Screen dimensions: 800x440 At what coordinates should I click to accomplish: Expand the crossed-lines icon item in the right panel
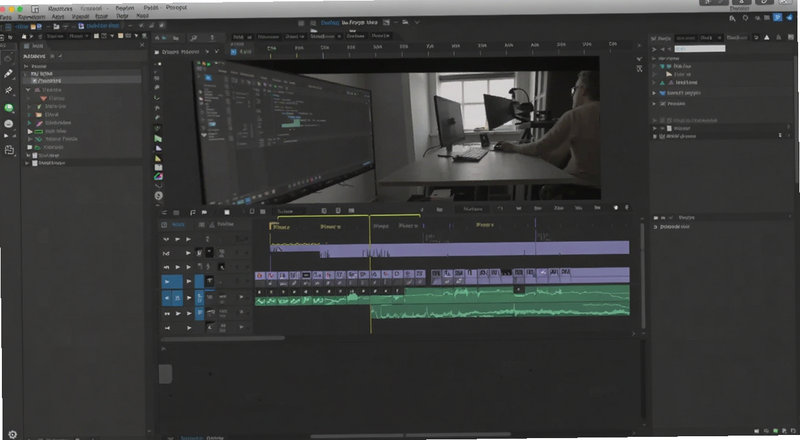coord(654,104)
